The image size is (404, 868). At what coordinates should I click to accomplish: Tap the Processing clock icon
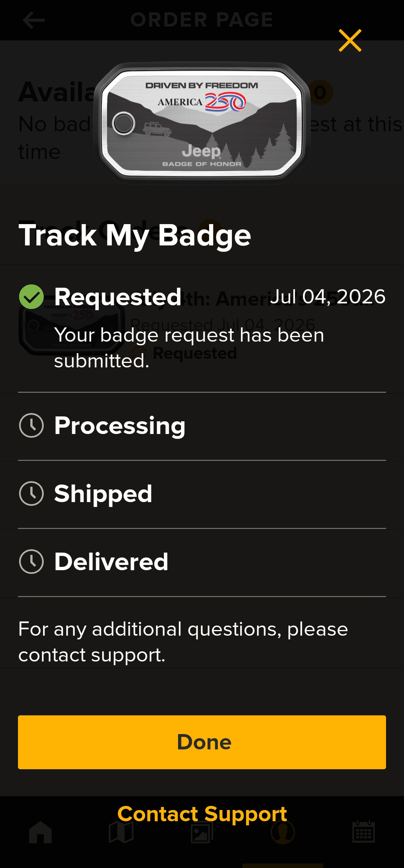click(x=31, y=425)
